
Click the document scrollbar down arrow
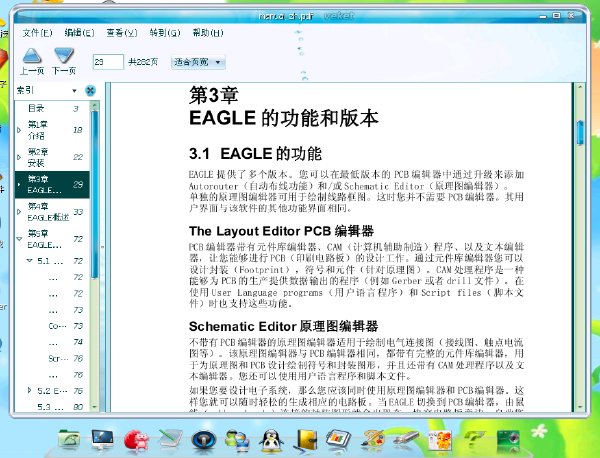(x=580, y=407)
